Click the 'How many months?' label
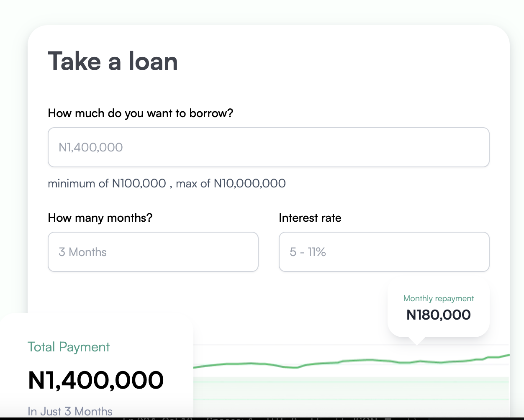This screenshot has width=524, height=420. pyautogui.click(x=100, y=218)
